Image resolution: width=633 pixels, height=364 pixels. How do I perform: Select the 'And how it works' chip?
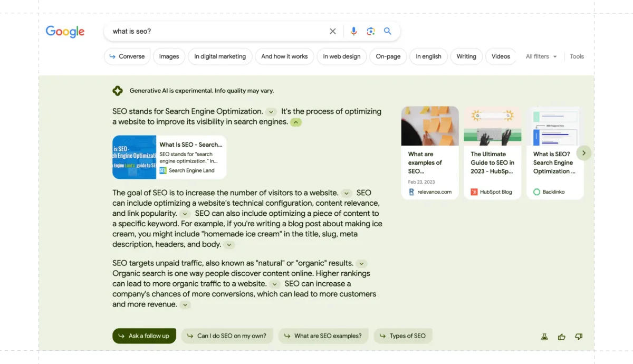284,56
